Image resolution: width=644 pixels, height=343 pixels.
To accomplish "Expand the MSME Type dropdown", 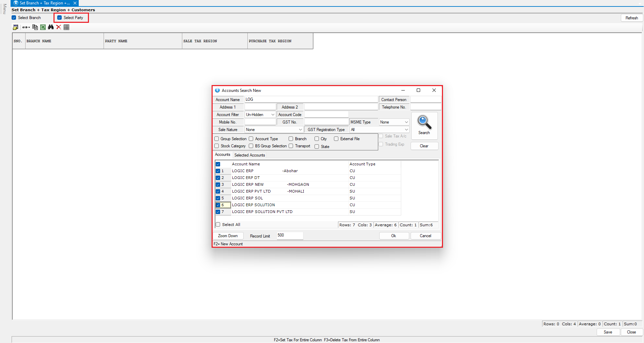I will [406, 122].
